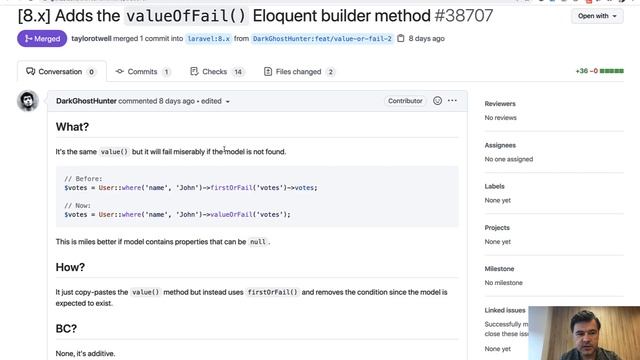Click the webcam video overlay thumbnail
The width and height of the screenshot is (640, 360).
click(584, 333)
